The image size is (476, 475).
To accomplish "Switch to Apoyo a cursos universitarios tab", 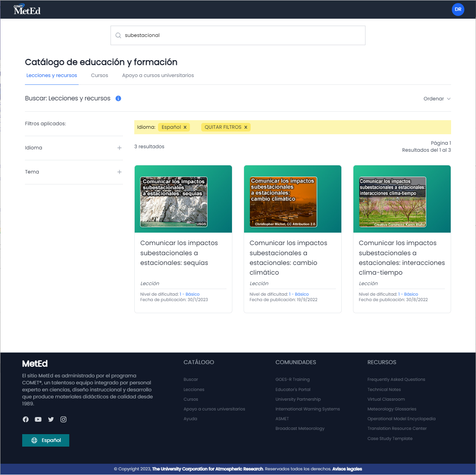I will 158,75.
